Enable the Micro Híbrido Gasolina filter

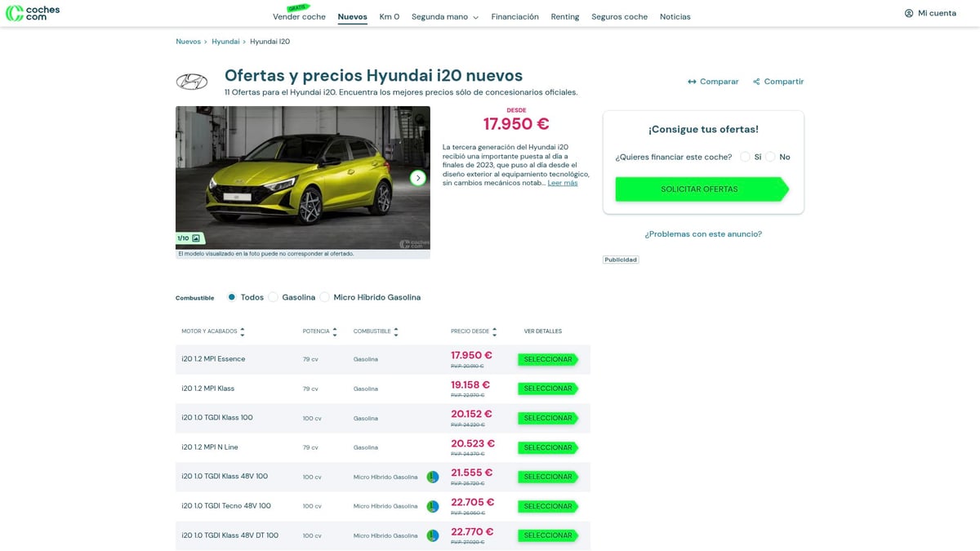coord(325,297)
